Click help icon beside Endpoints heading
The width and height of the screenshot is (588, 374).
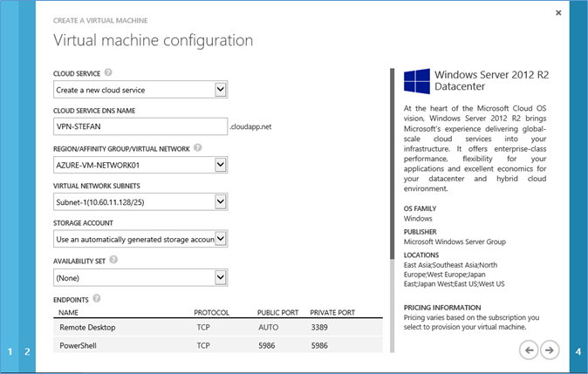pyautogui.click(x=96, y=298)
